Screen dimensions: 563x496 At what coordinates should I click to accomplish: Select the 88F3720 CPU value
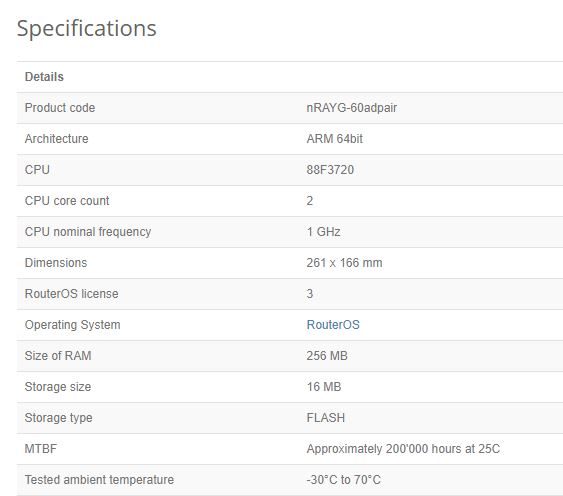(x=330, y=170)
